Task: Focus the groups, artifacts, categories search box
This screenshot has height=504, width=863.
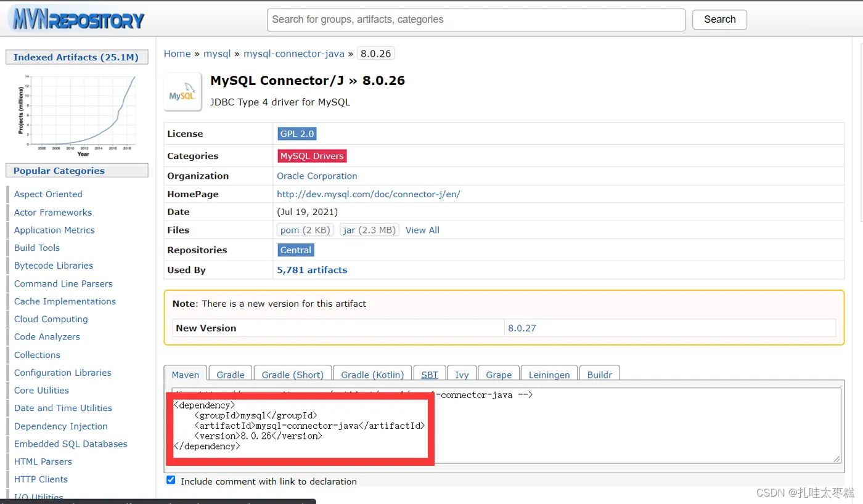Action: [476, 20]
